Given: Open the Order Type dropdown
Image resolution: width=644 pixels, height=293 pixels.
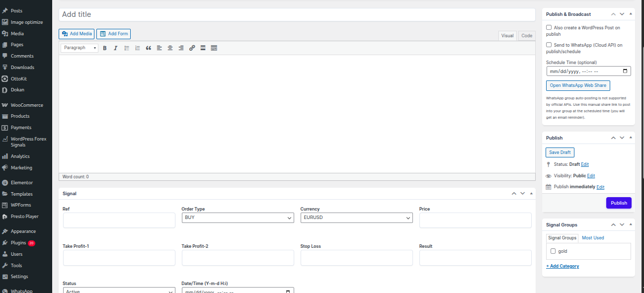Looking at the screenshot, I should (238, 218).
